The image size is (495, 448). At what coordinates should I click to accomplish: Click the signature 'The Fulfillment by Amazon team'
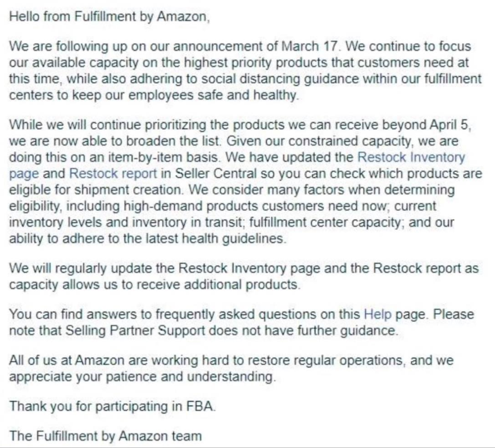pyautogui.click(x=106, y=436)
